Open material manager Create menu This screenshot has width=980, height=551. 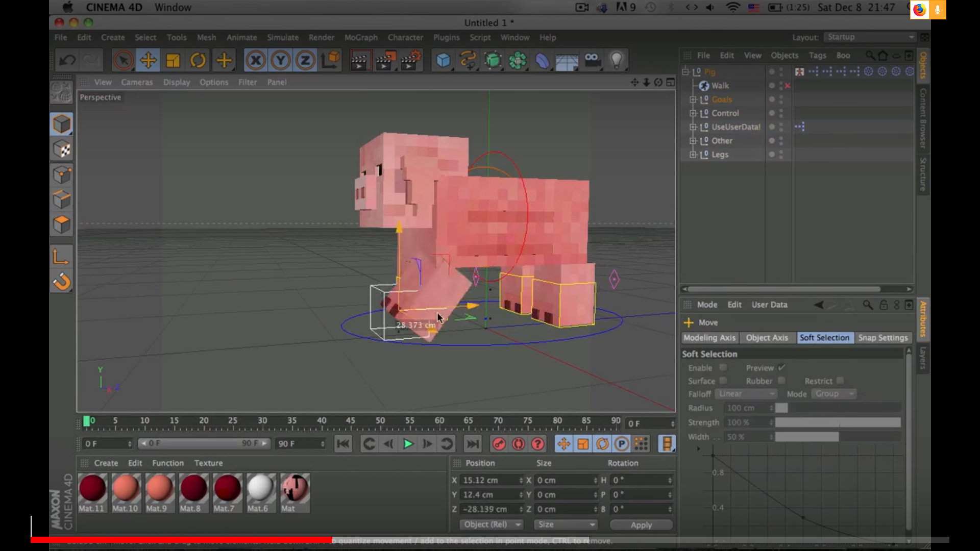pyautogui.click(x=106, y=463)
